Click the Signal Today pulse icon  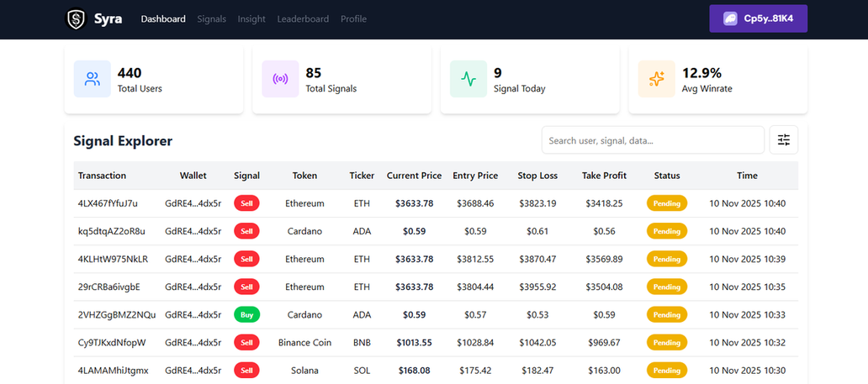click(468, 79)
